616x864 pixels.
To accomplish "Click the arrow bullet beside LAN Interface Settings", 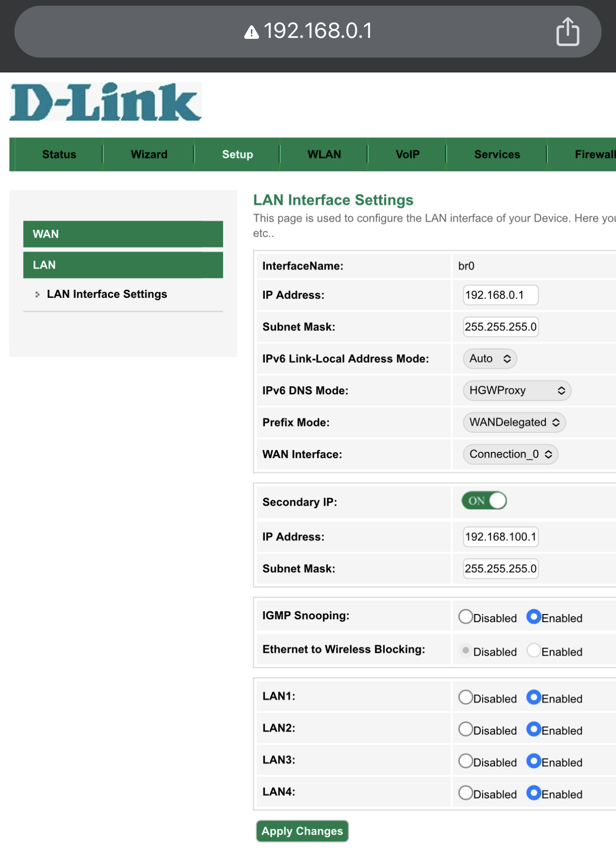I will coord(37,295).
